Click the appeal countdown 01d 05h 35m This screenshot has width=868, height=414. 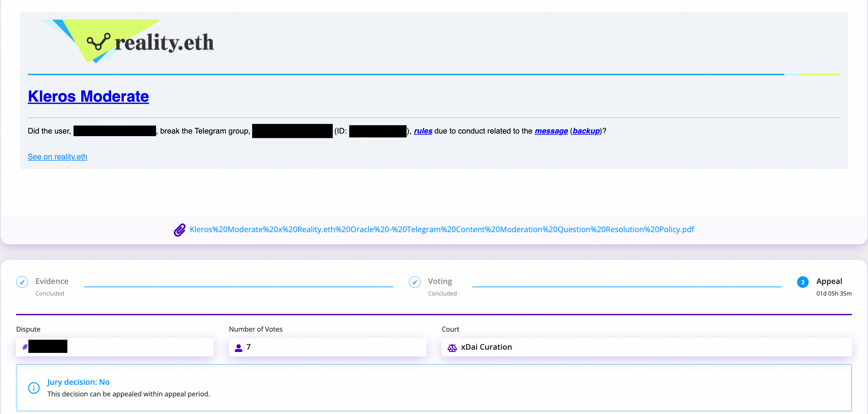(834, 293)
